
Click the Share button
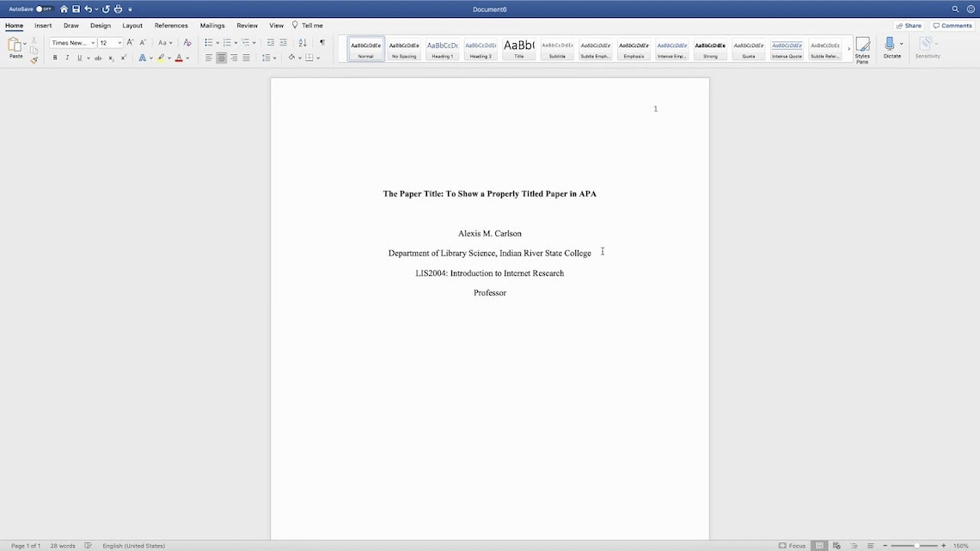[x=909, y=25]
